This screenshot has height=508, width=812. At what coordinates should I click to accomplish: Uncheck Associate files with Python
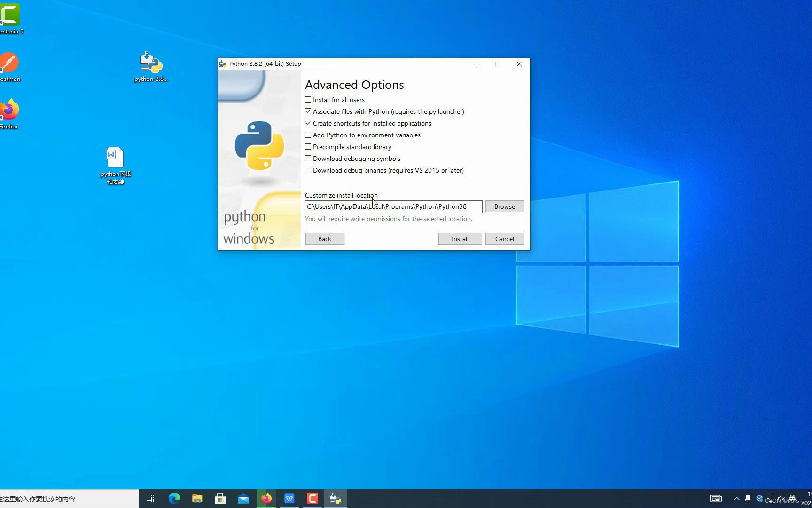point(308,111)
